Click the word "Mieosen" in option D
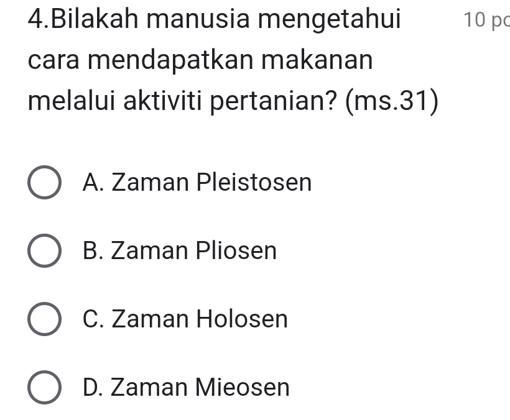Screen dimensions: 510x420 click(x=243, y=388)
